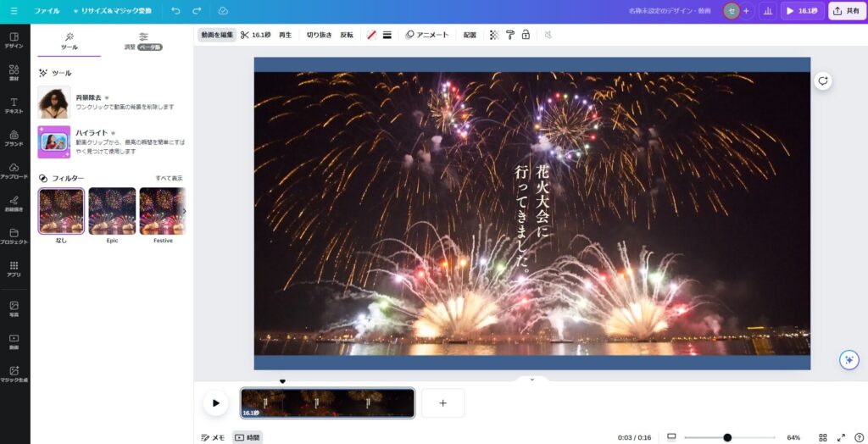This screenshot has width=868, height=444.
Task: Click the zoom slider handle
Action: [x=727, y=437]
